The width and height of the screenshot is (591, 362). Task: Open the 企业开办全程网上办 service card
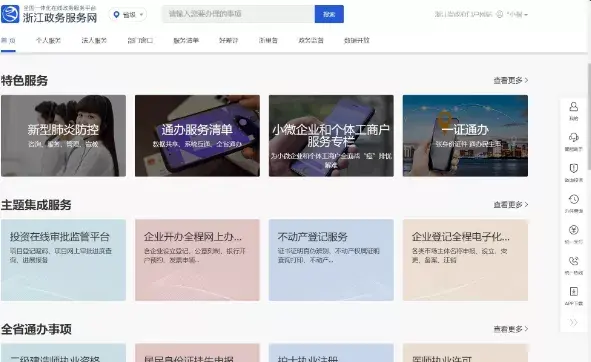coord(198,260)
